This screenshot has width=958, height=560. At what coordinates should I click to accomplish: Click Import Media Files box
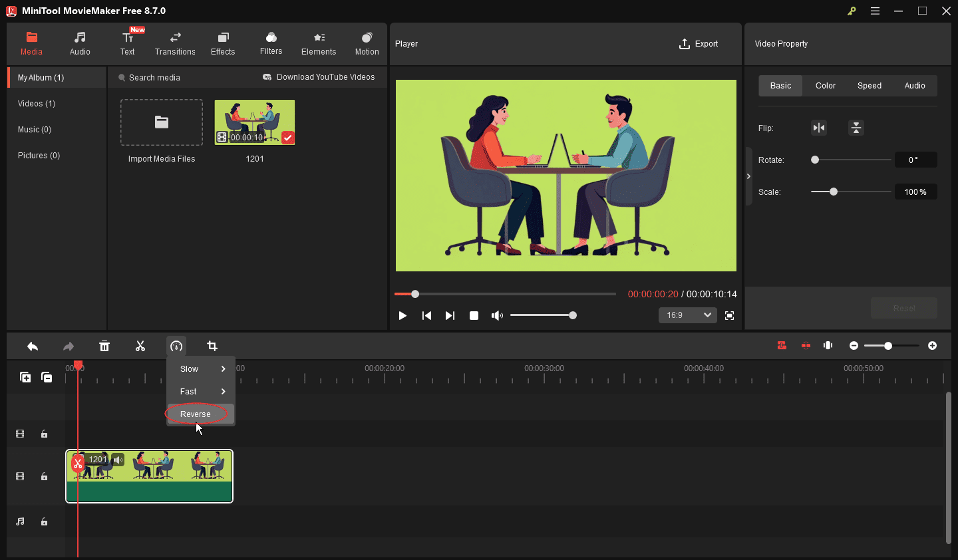(162, 122)
